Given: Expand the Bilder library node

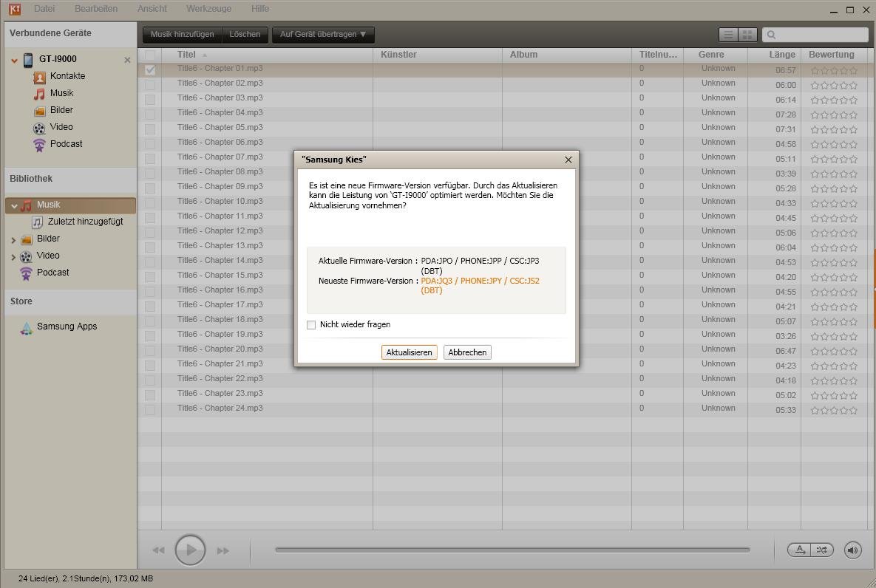Looking at the screenshot, I should (x=13, y=240).
